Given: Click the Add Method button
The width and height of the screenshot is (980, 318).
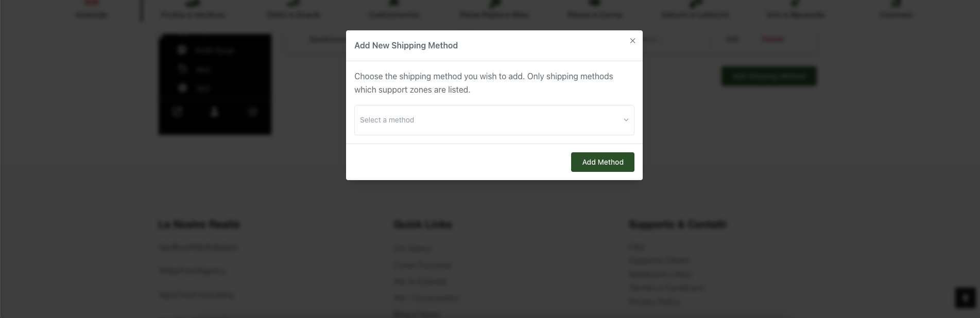Looking at the screenshot, I should pyautogui.click(x=603, y=162).
